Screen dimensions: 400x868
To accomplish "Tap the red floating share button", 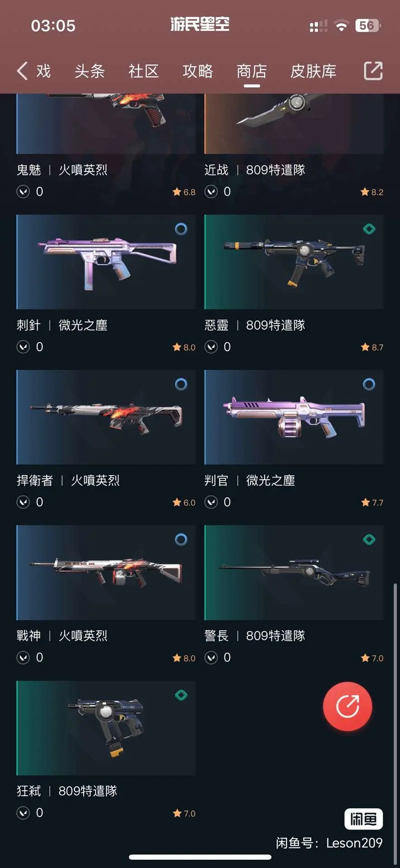I will coord(348,706).
